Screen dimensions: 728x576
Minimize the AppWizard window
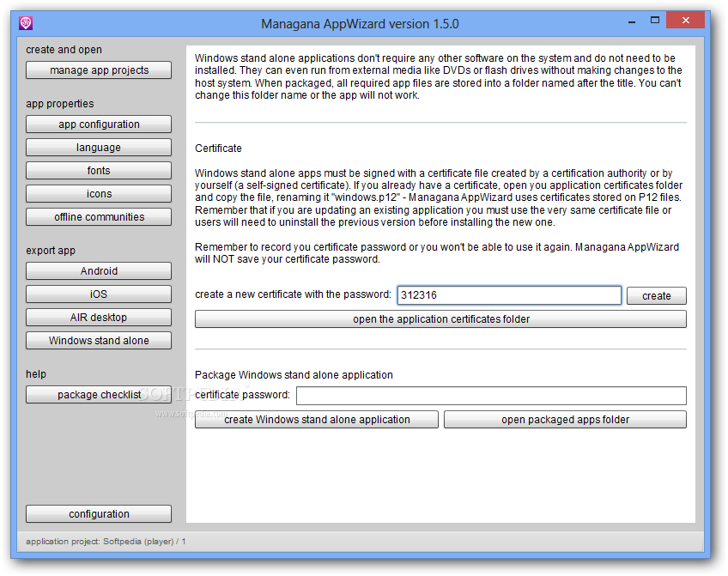(632, 21)
